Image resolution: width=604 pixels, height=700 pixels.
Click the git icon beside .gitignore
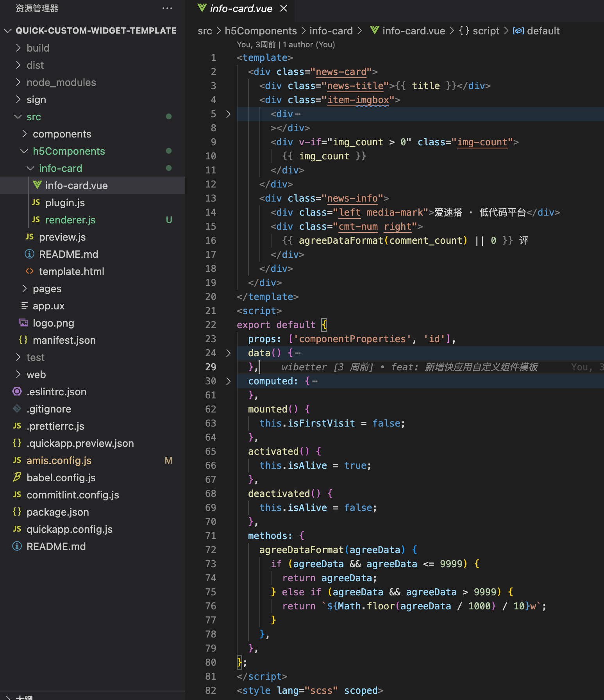pos(17,409)
